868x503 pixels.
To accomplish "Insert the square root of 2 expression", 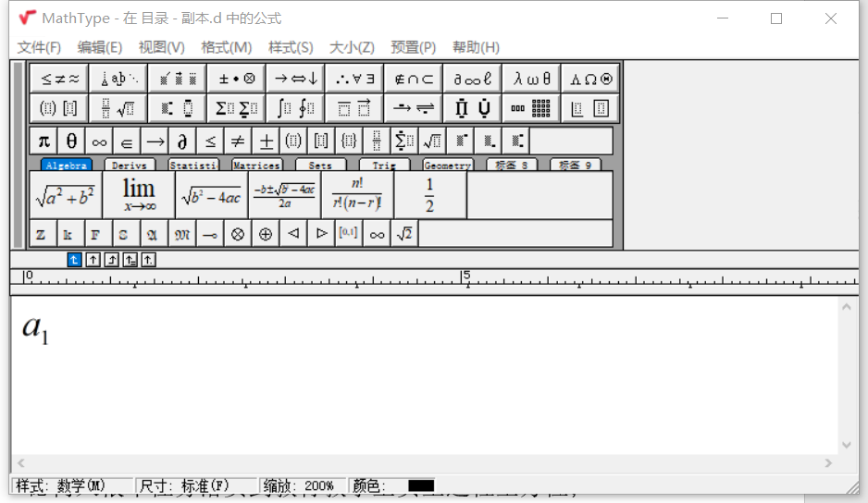I will [x=404, y=234].
